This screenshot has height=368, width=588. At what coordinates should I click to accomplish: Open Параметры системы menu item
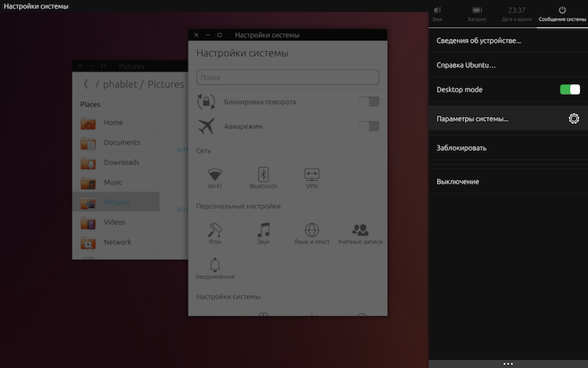[508, 118]
